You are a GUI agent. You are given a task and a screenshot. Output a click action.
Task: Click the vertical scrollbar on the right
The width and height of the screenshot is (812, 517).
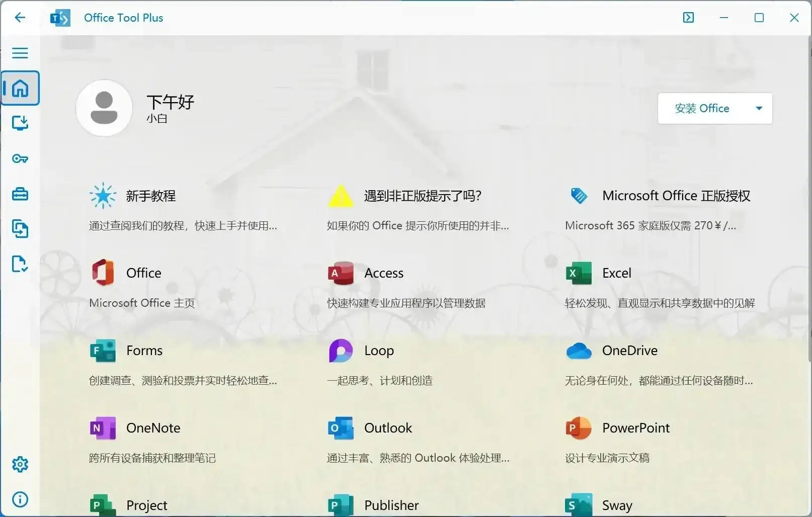click(x=809, y=199)
